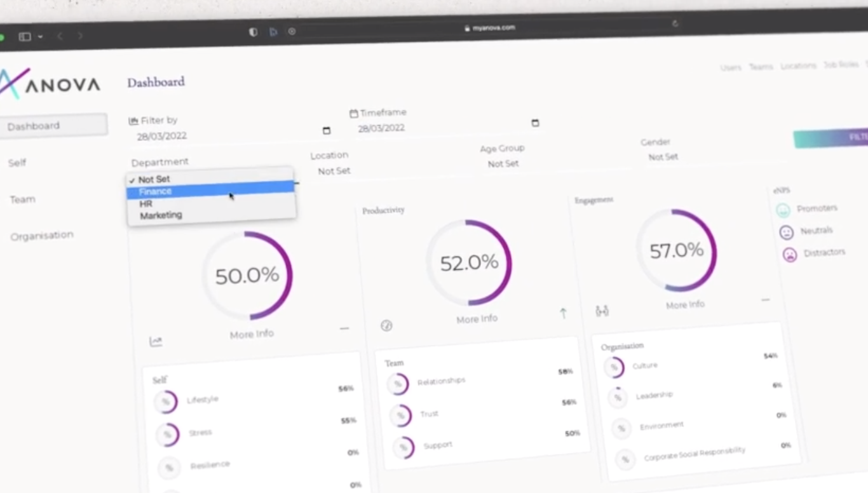Screen dimensions: 868x493
Task: Click More Info on the Productivity card
Action: click(477, 319)
